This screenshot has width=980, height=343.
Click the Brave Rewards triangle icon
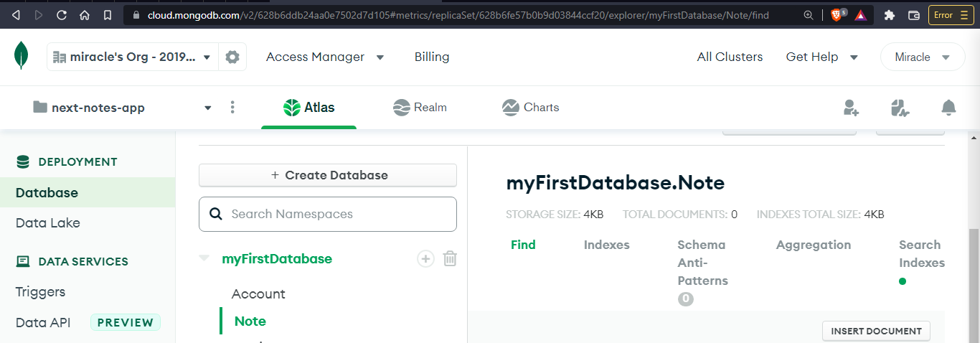pos(860,14)
